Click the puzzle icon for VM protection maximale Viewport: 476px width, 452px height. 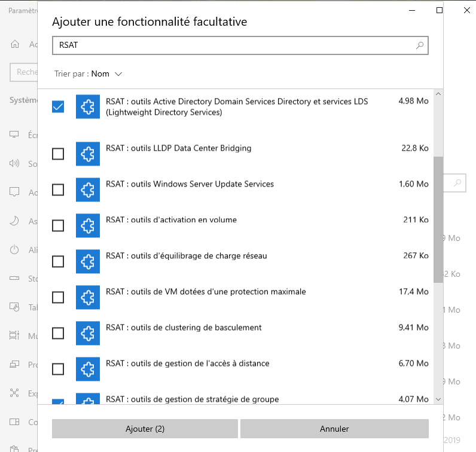[x=88, y=297]
